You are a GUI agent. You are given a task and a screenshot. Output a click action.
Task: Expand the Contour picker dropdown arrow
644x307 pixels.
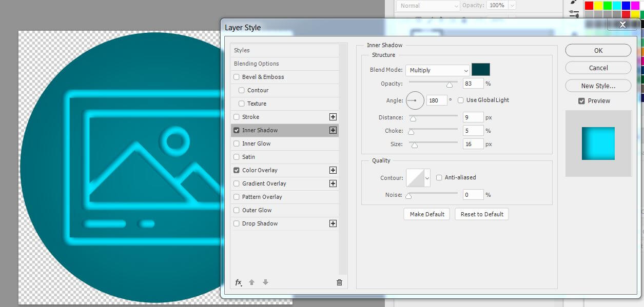(427, 178)
